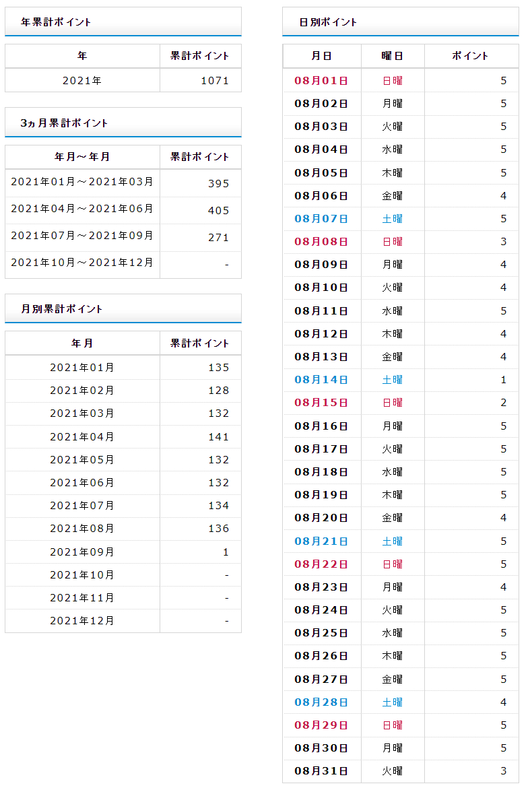Select the 2021年08月 month row

point(123,529)
